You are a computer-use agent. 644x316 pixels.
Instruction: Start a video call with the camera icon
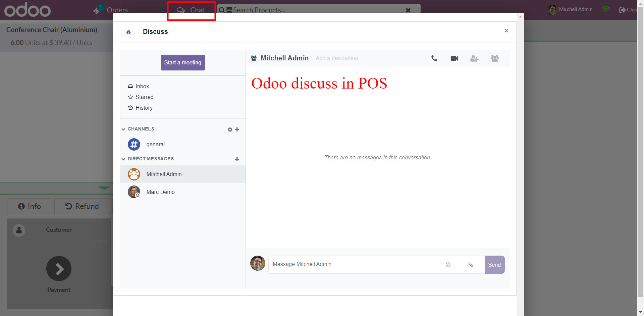(454, 58)
